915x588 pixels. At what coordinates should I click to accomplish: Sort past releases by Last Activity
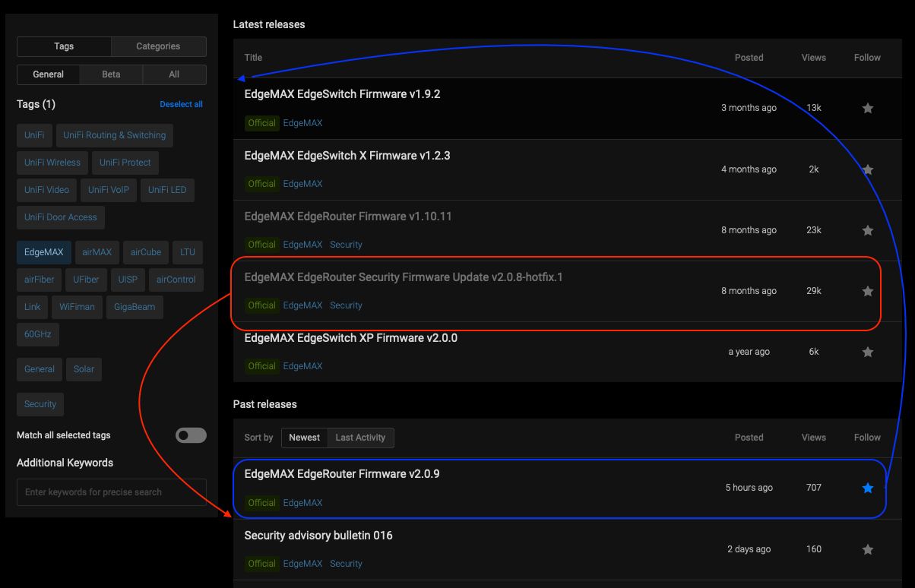click(x=360, y=438)
